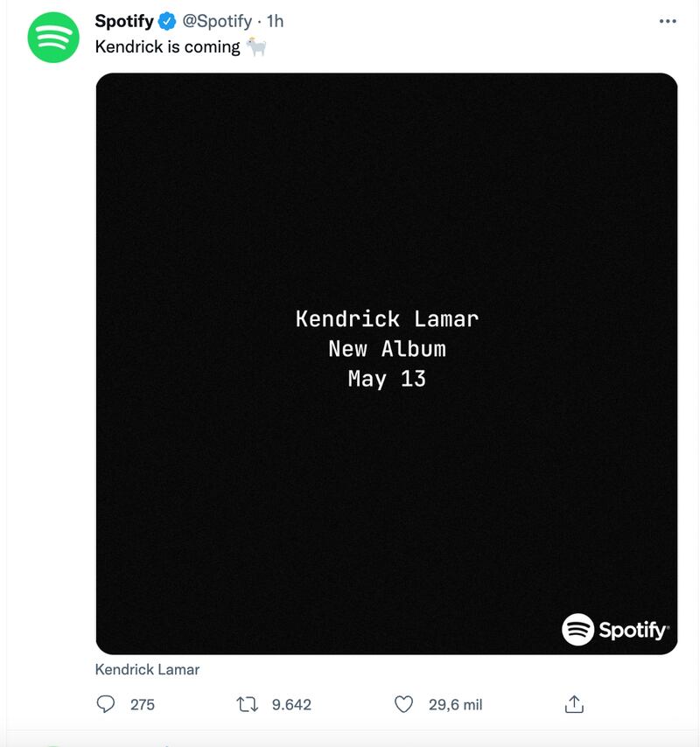This screenshot has height=747, width=700.
Task: Click the 9.642 retweets count
Action: tap(291, 704)
